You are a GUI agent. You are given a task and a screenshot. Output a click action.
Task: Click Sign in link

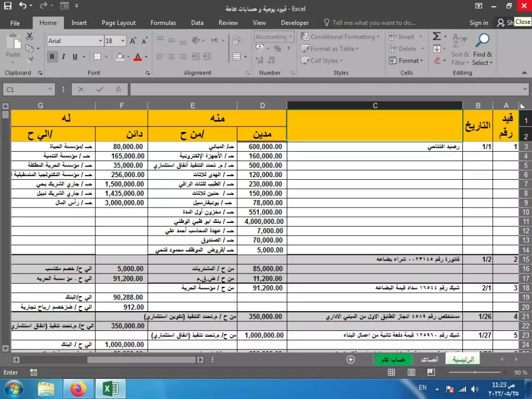coord(478,23)
